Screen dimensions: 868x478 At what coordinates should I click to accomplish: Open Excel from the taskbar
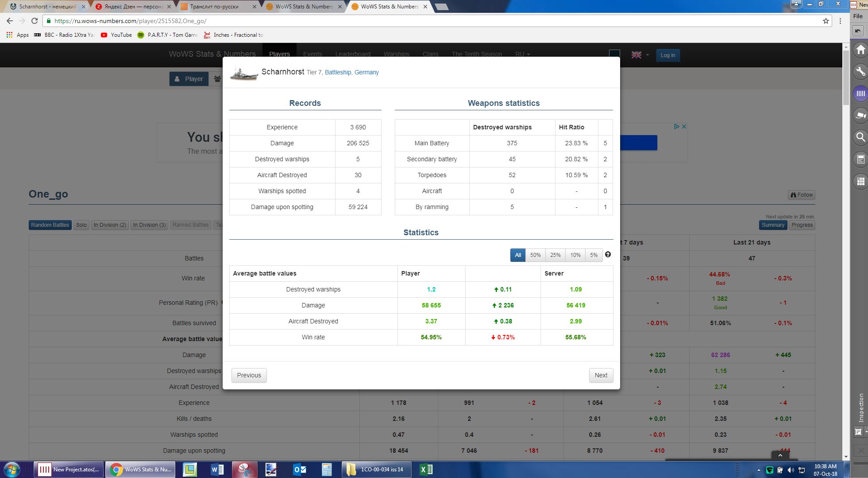[x=426, y=470]
